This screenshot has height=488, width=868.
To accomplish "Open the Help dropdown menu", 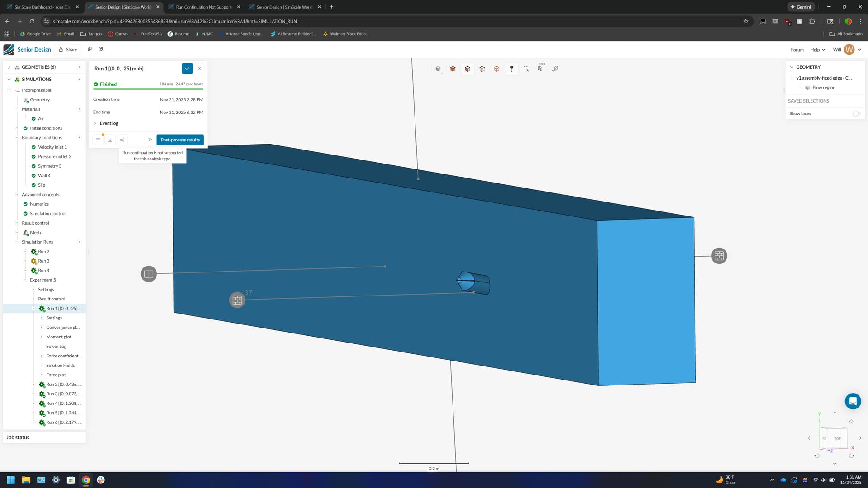I will (817, 50).
